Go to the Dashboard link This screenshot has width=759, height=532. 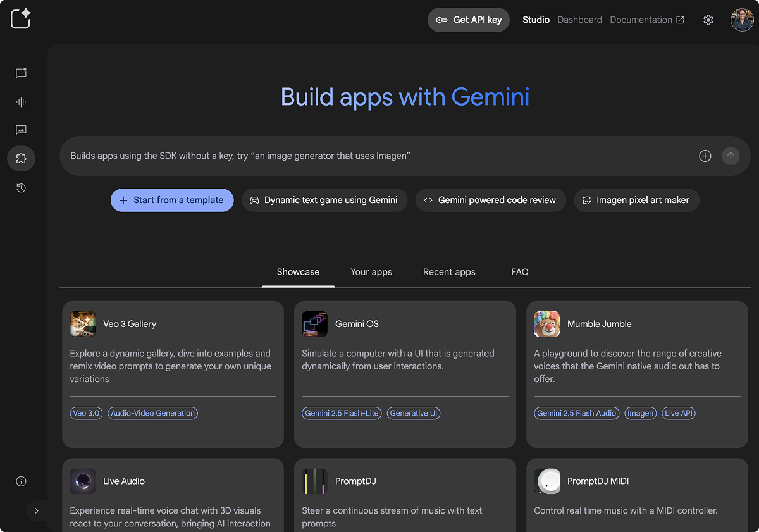point(579,20)
